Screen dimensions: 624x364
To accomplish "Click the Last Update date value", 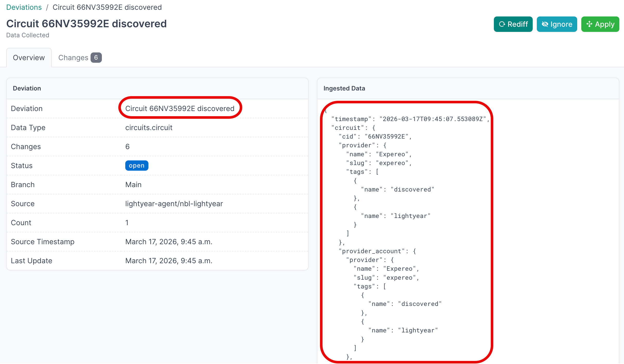I will (169, 261).
